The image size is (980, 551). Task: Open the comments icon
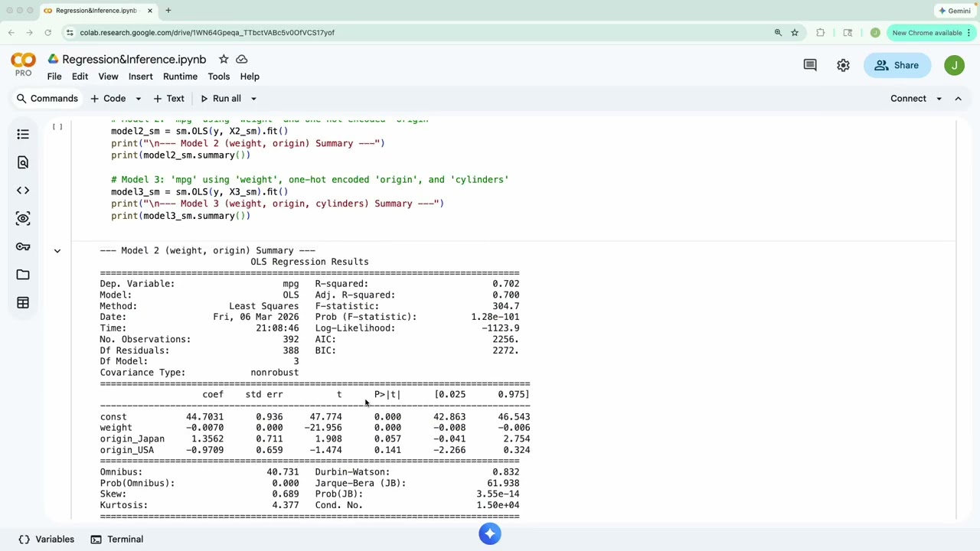(810, 65)
